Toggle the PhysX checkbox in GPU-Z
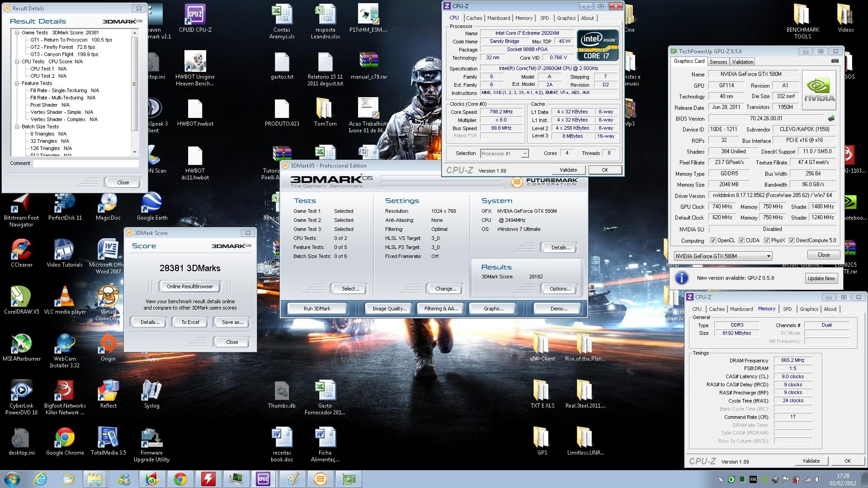868x488 pixels. [767, 240]
